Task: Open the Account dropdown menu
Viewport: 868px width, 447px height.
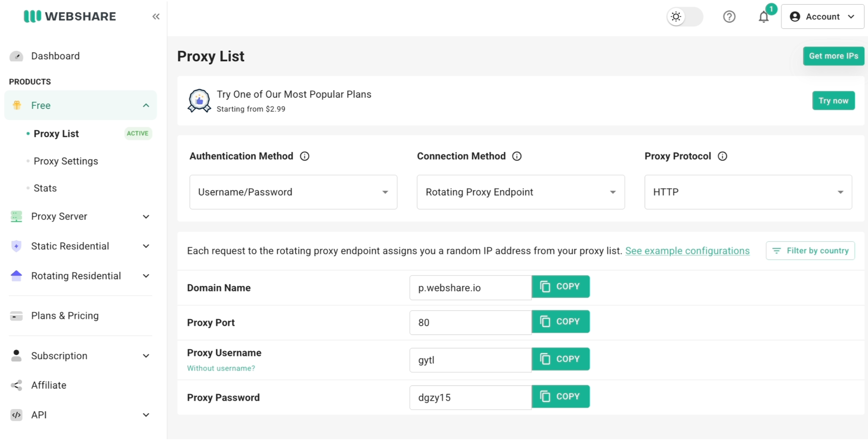Action: 823,17
